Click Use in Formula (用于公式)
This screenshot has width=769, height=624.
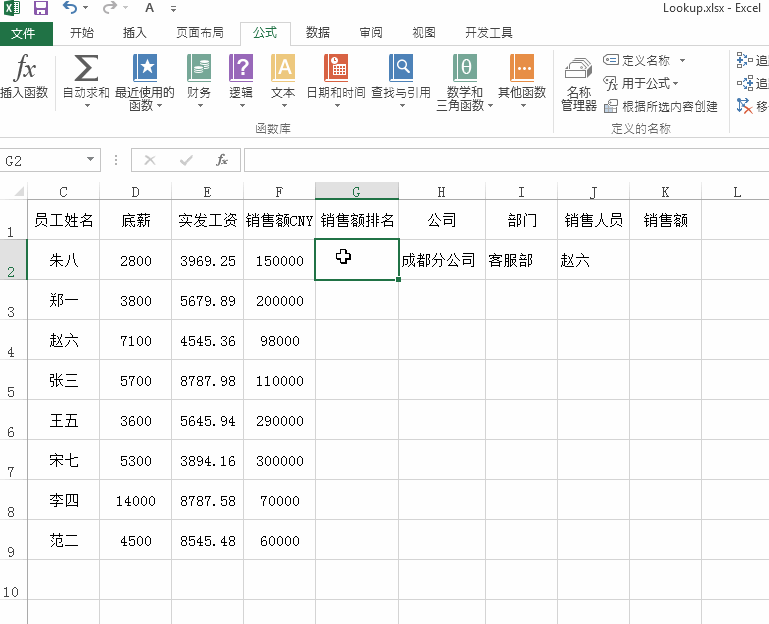click(x=641, y=83)
